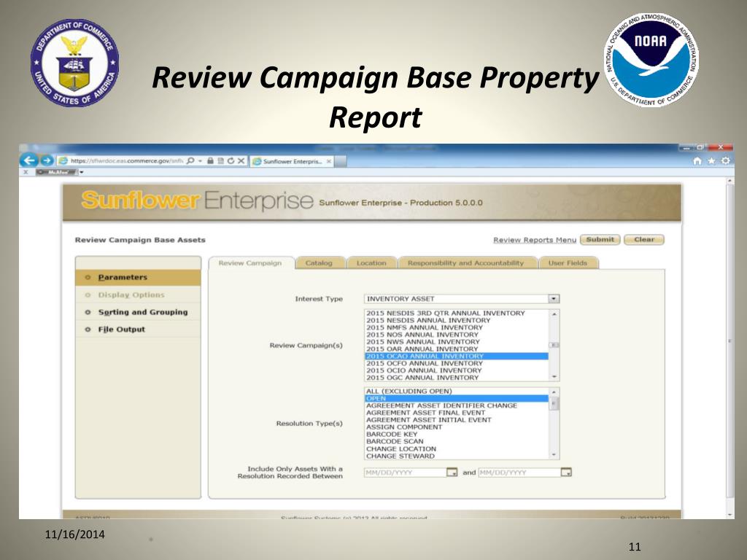Select 2015 OCFO ANNUAL INVENTORY campaign
747x560 pixels.
(457, 363)
